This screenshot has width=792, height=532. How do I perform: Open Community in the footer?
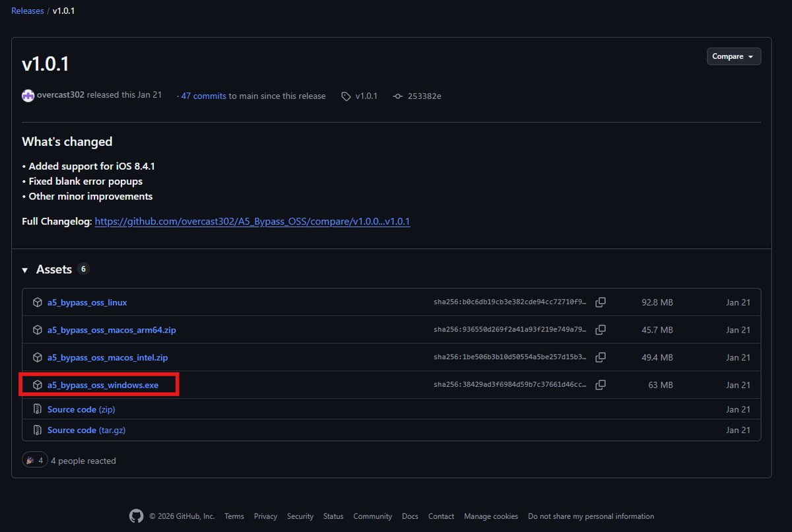(372, 516)
